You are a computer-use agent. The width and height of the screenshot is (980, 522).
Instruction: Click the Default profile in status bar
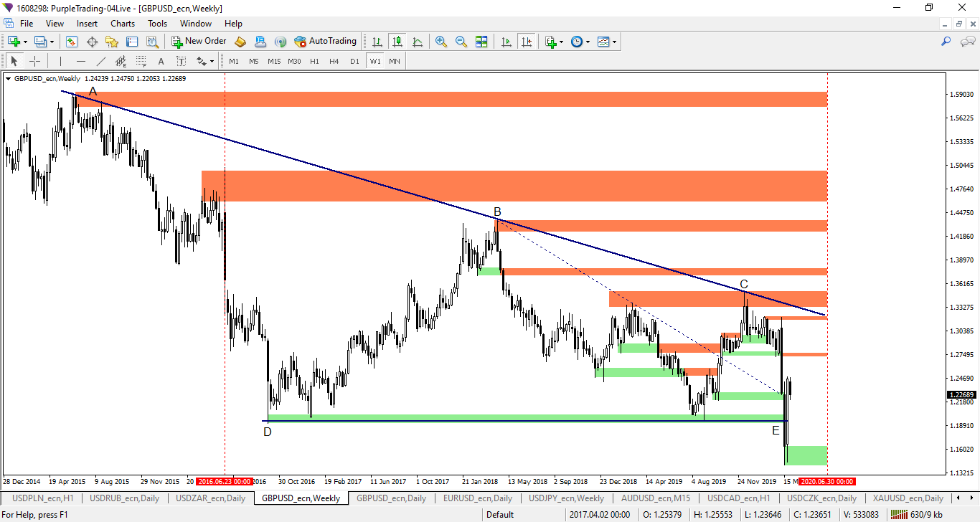pyautogui.click(x=500, y=514)
